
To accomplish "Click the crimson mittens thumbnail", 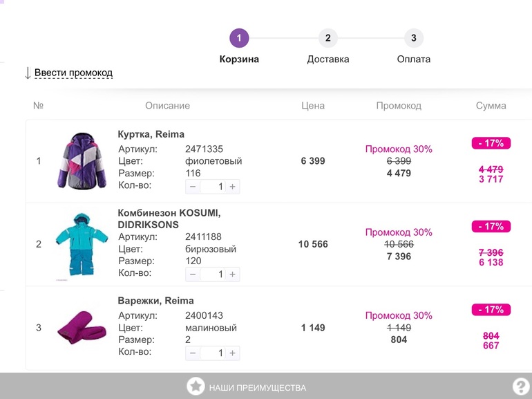I will tap(82, 328).
